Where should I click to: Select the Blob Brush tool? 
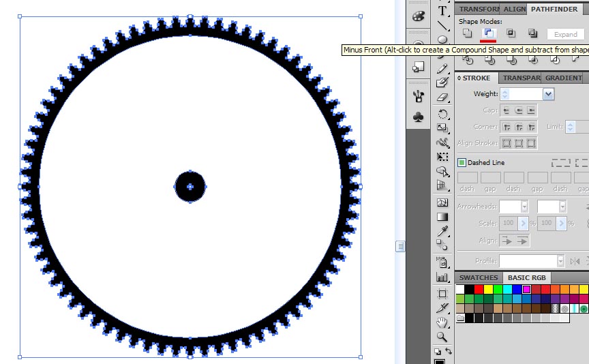click(442, 82)
